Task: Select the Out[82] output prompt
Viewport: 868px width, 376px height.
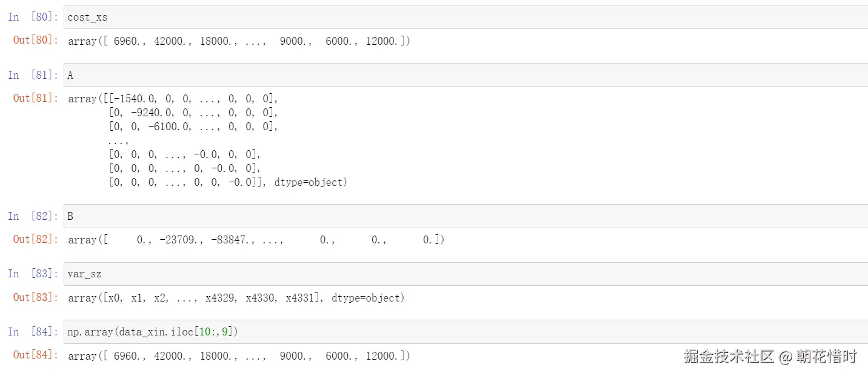Action: point(36,239)
